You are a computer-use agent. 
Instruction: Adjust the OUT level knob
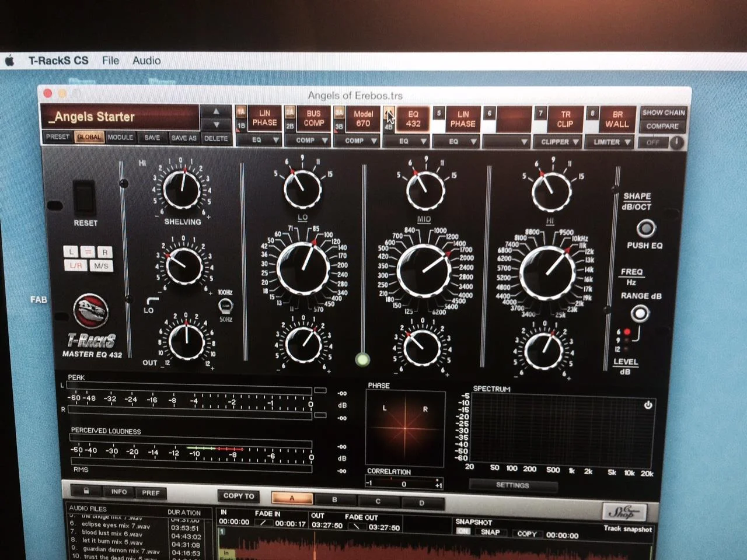pos(186,341)
